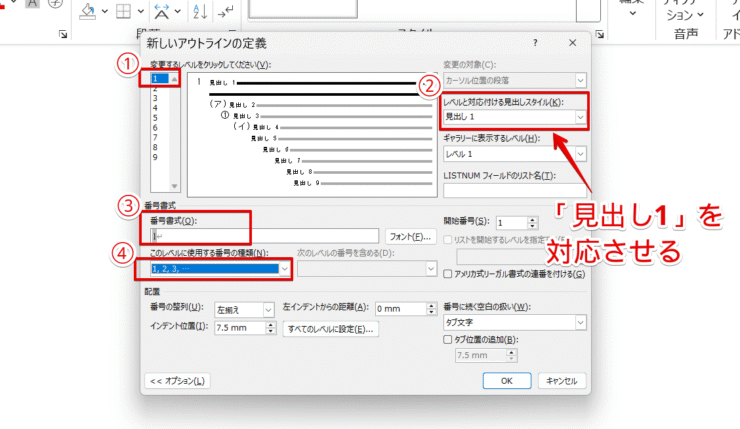Increase the 開始番号 spinner value
The image size is (740, 429).
coord(533,219)
